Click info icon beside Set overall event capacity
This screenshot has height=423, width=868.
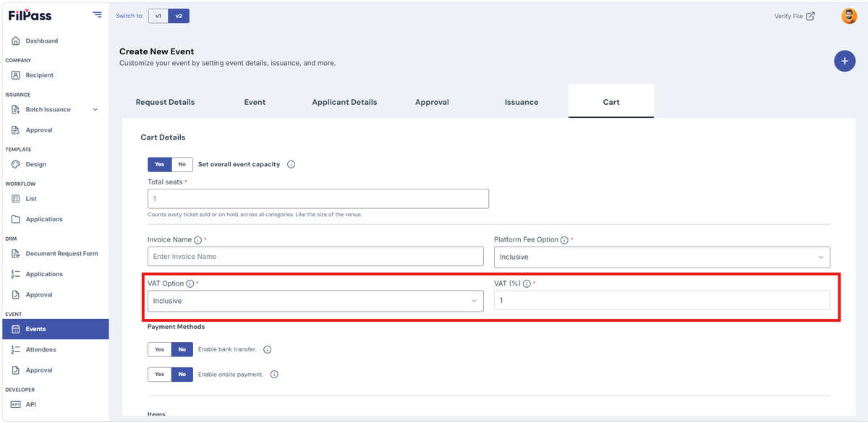click(x=291, y=164)
